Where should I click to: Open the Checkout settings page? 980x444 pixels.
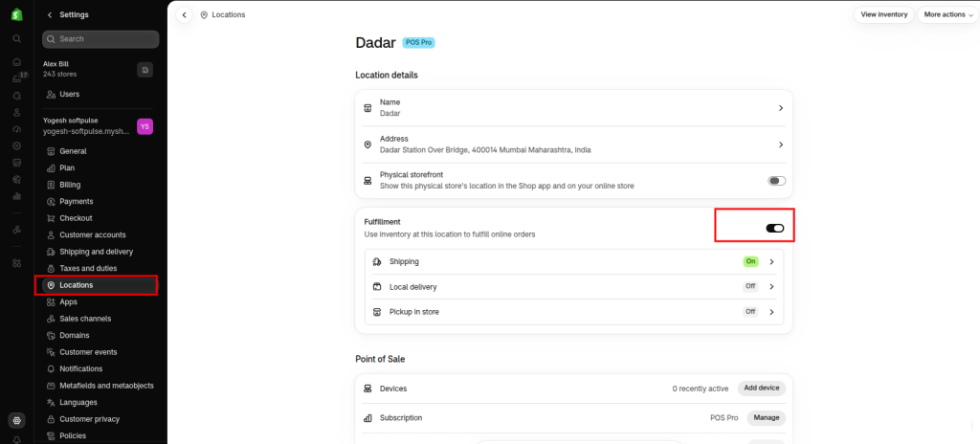point(100,218)
